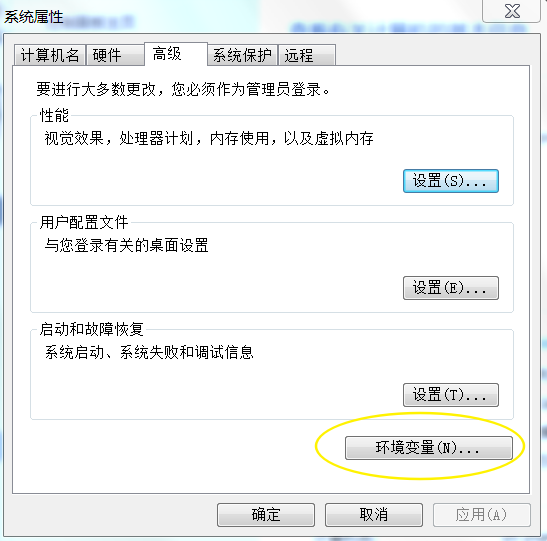Viewport: 547px width, 541px height.
Task: Open 环境变量(N) dialog
Action: pyautogui.click(x=429, y=448)
